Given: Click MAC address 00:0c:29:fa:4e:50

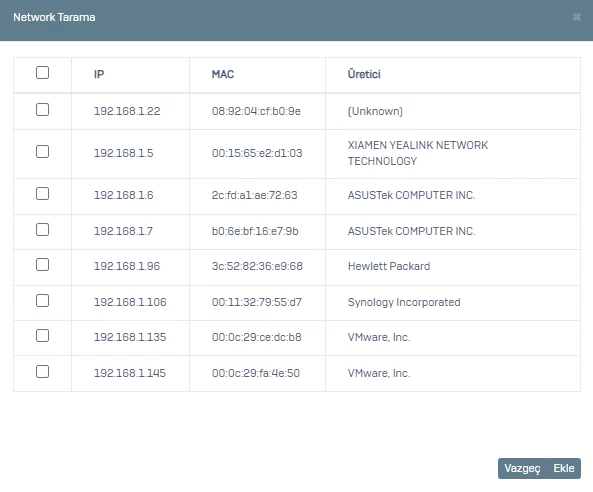Looking at the screenshot, I should click(x=256, y=373).
